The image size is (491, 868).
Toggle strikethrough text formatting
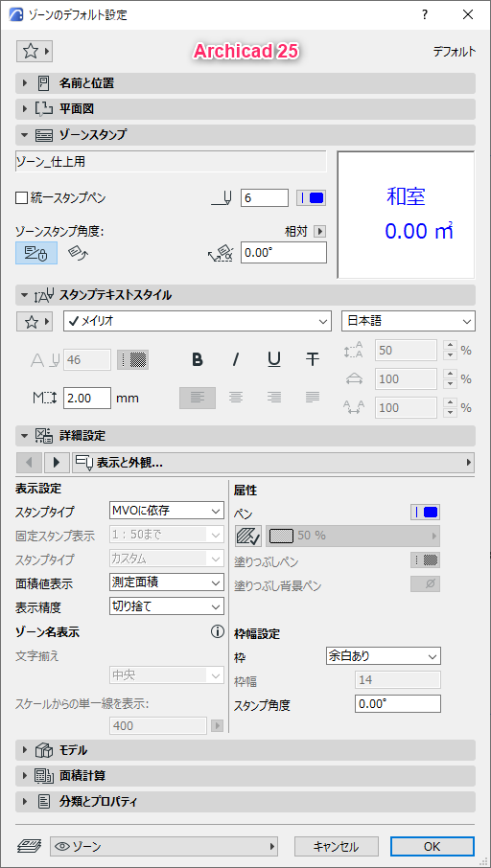[x=313, y=360]
